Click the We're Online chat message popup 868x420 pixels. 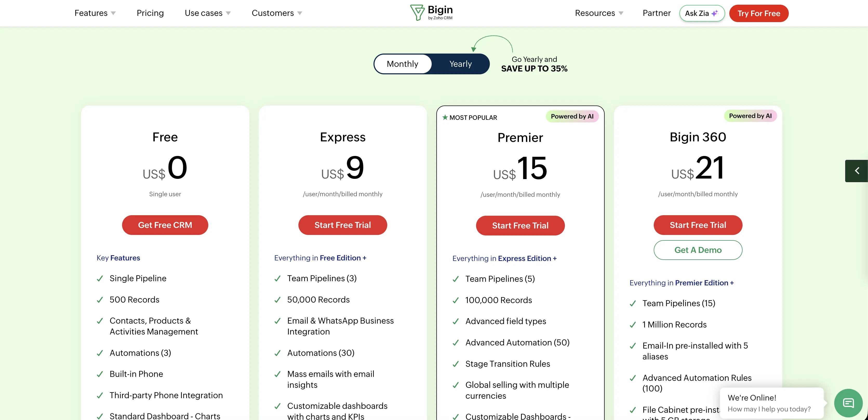pos(772,403)
